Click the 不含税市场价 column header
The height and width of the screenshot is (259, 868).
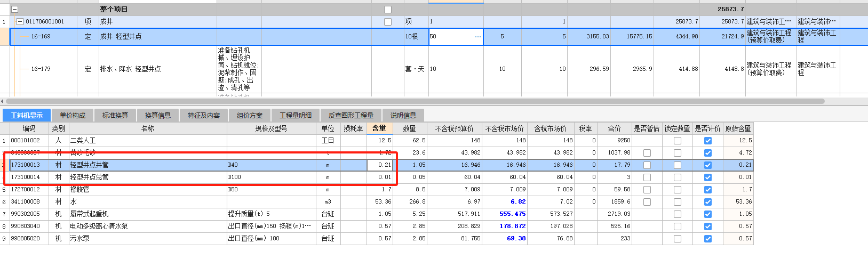tap(505, 128)
